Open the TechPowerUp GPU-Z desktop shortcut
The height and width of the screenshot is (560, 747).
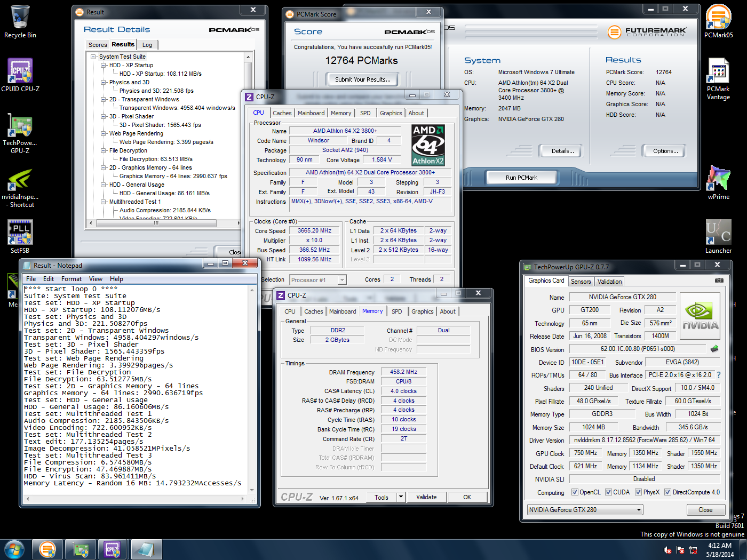coord(20,133)
